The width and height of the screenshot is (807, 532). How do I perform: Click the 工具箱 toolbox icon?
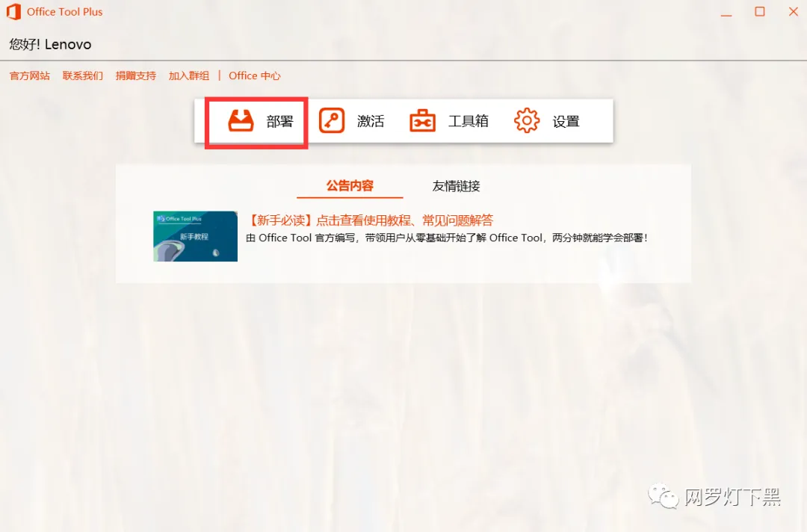pyautogui.click(x=422, y=121)
